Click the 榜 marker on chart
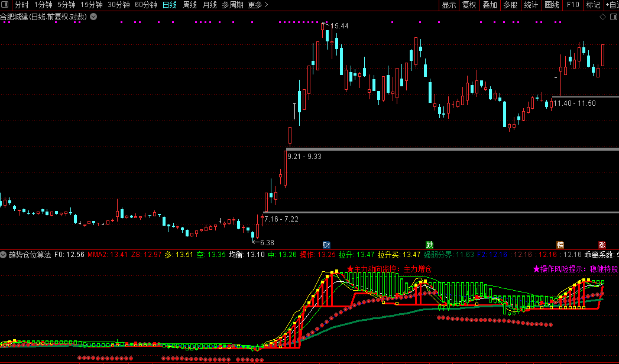The height and width of the screenshot is (364, 619). (560, 245)
